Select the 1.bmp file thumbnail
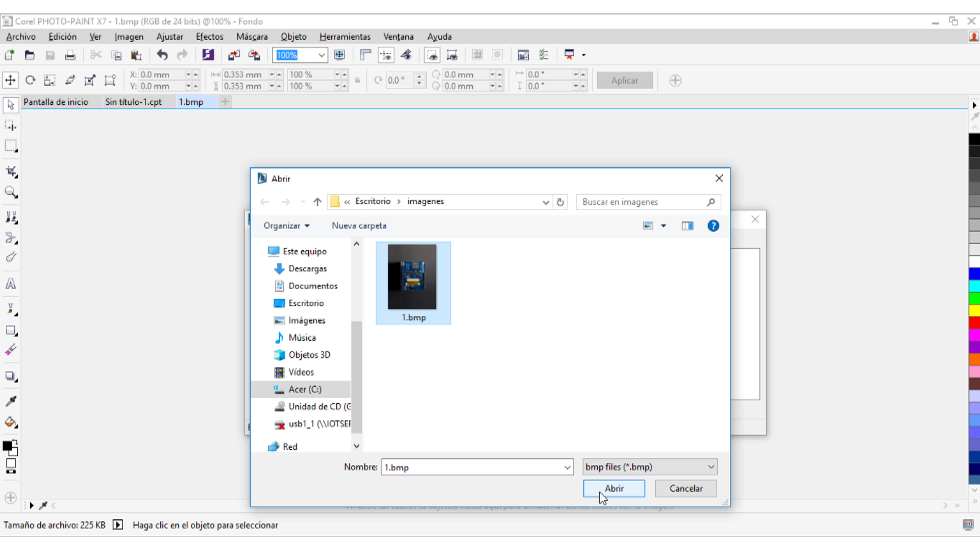Screen dimensions: 980x551 pos(413,282)
